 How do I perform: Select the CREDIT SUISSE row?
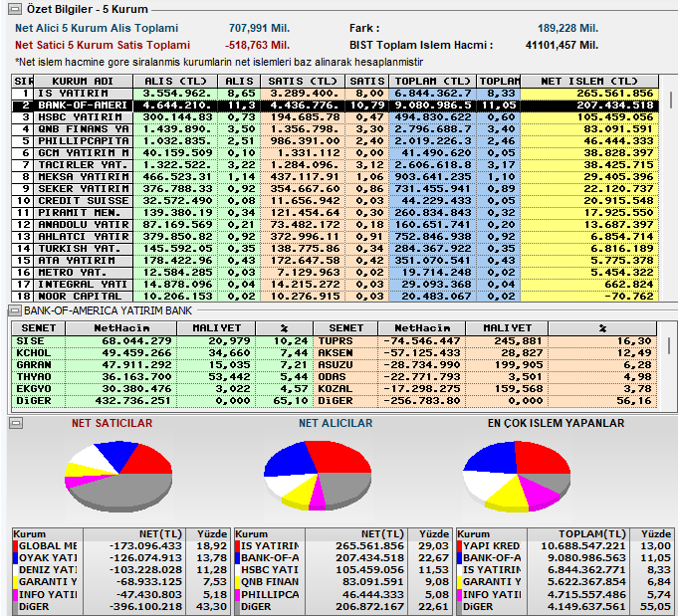click(336, 201)
